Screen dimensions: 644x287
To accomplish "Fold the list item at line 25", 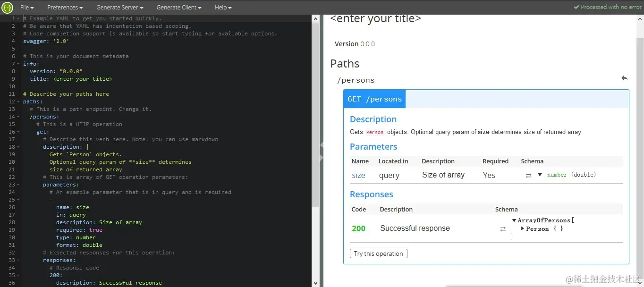I will [18, 200].
